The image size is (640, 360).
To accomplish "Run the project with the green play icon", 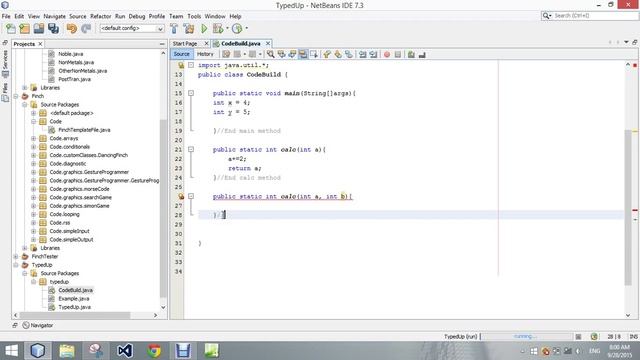I will click(204, 29).
